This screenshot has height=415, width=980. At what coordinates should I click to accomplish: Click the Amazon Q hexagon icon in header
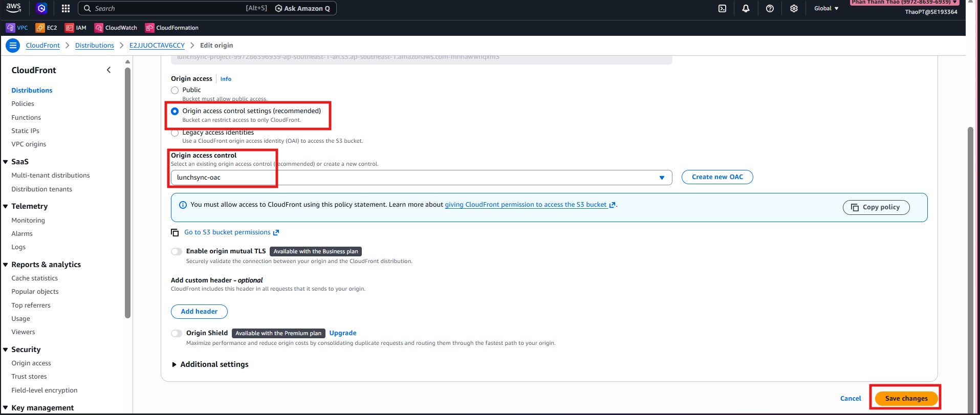(42, 8)
